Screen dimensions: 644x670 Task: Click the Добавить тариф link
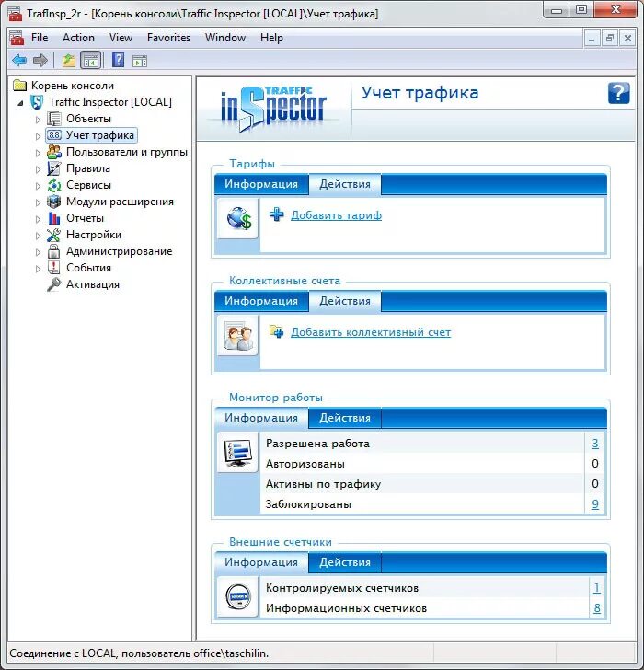click(x=336, y=215)
